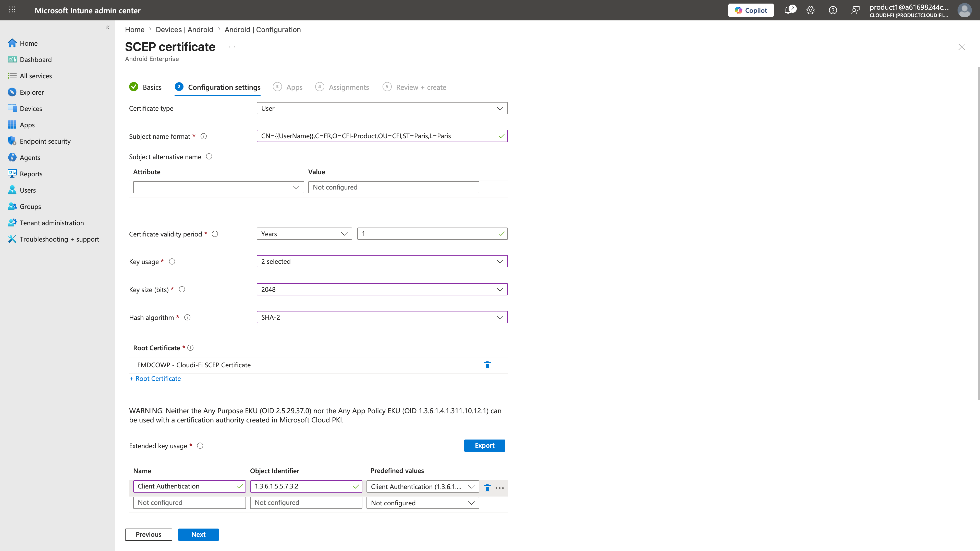This screenshot has height=551, width=980.
Task: Open Users in sidebar
Action: 21,190
